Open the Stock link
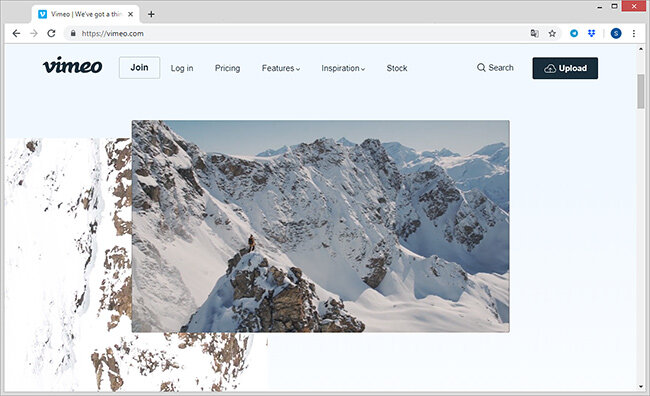This screenshot has width=650, height=396. coord(397,68)
